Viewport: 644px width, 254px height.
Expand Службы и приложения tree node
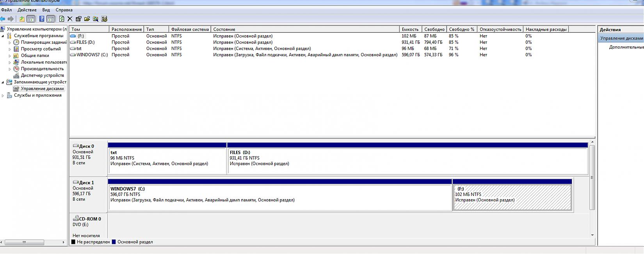click(x=3, y=95)
